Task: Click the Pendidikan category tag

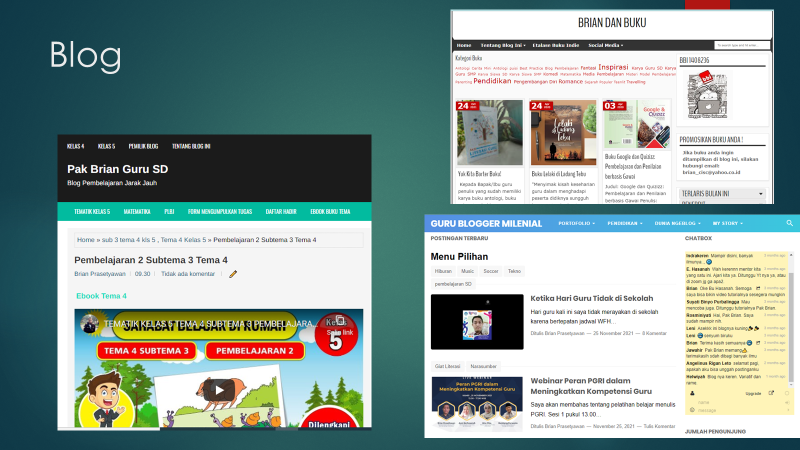Action: click(492, 81)
